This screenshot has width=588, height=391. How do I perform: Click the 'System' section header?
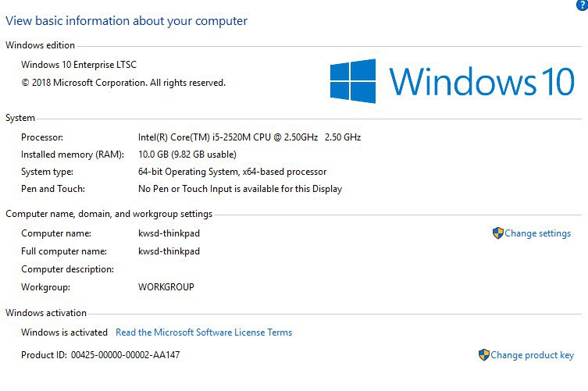click(20, 118)
